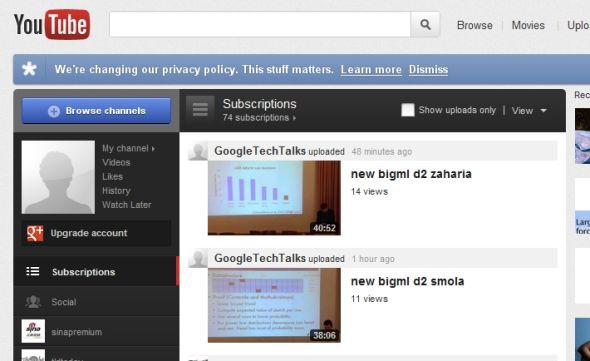The image size is (590, 361).
Task: Open the View dropdown menu
Action: (x=529, y=111)
